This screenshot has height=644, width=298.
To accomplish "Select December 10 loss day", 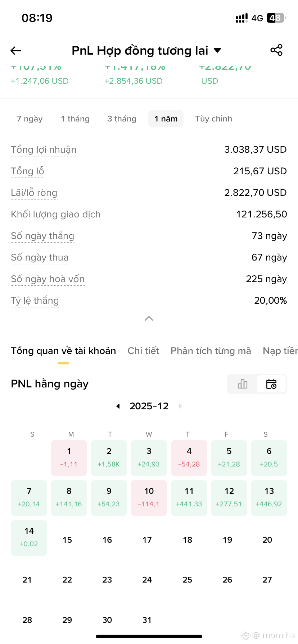I will (x=149, y=498).
